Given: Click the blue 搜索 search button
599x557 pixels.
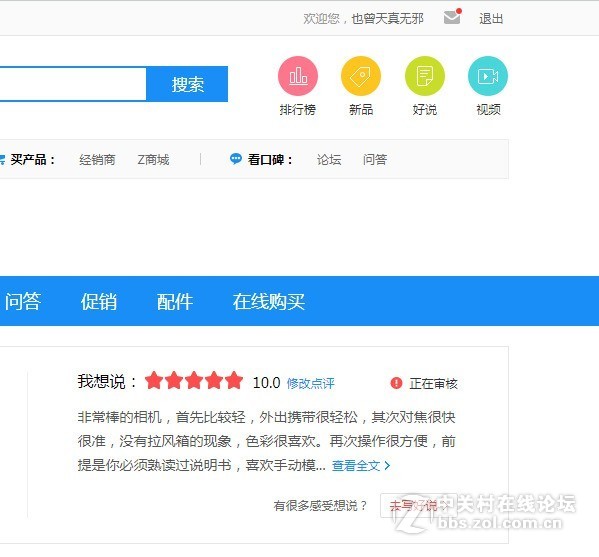Looking at the screenshot, I should [x=187, y=84].
